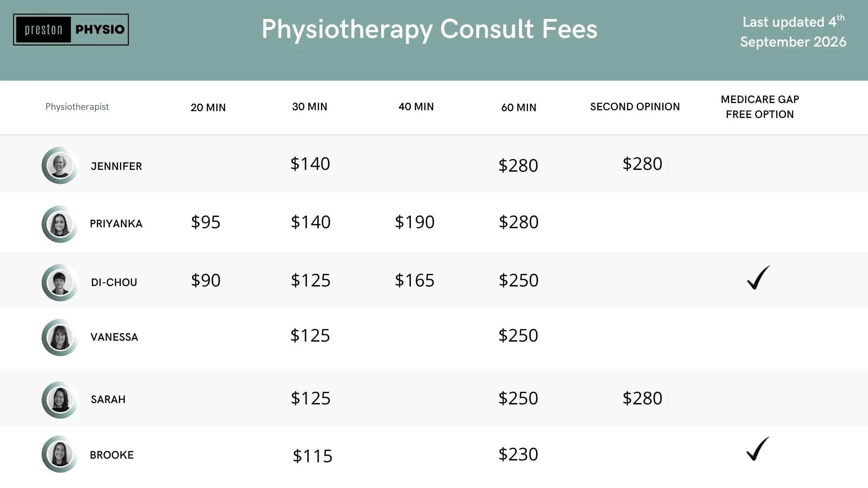Select Brooke's $115 30-minute fee
The width and height of the screenshot is (868, 488).
point(312,456)
